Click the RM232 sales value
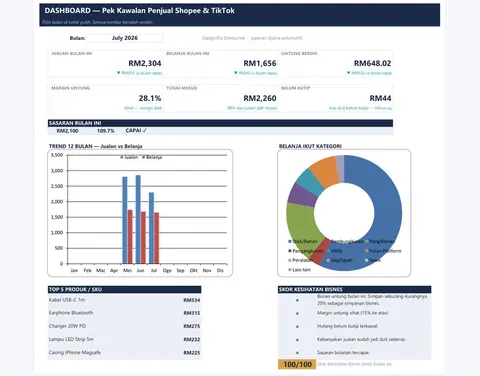Viewport: 480px width, 376px height. [192, 340]
